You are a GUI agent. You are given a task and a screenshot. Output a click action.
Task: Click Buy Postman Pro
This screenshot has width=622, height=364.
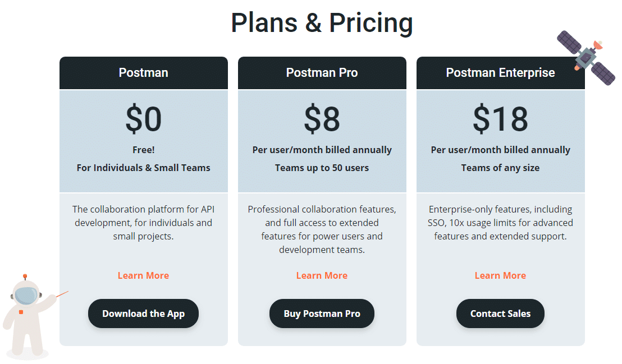tap(322, 314)
